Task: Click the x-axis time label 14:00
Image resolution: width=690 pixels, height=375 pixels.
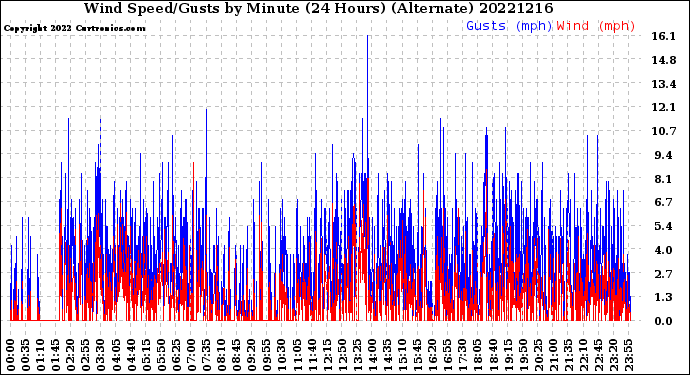Action: coord(372,355)
